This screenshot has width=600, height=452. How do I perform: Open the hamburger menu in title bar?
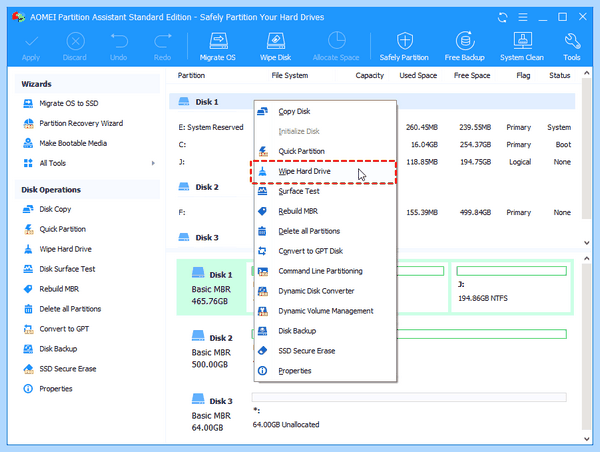[x=523, y=17]
